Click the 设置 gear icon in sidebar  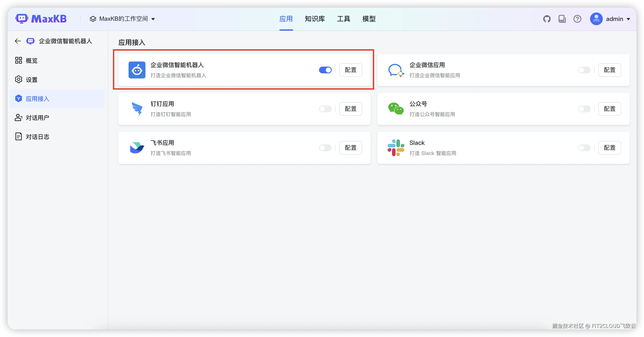click(x=19, y=79)
